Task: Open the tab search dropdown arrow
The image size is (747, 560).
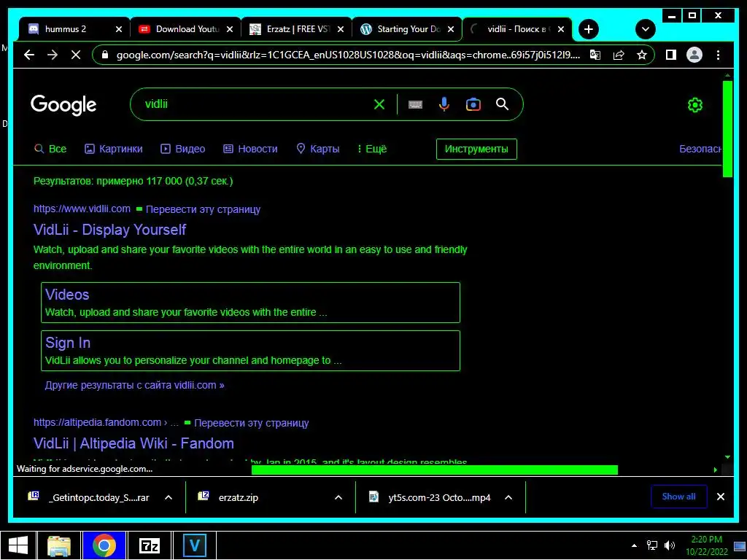Action: (x=645, y=29)
